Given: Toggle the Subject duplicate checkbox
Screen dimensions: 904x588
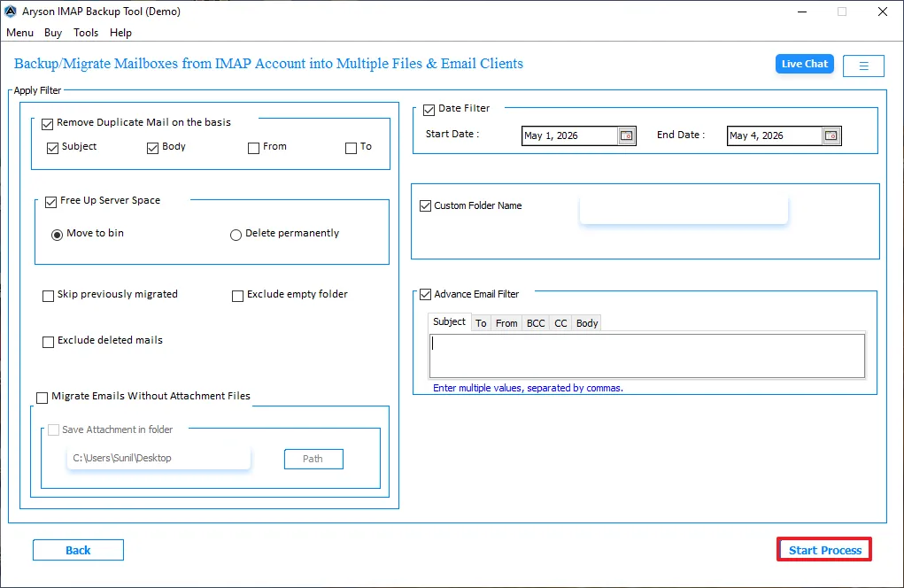Looking at the screenshot, I should pos(52,148).
